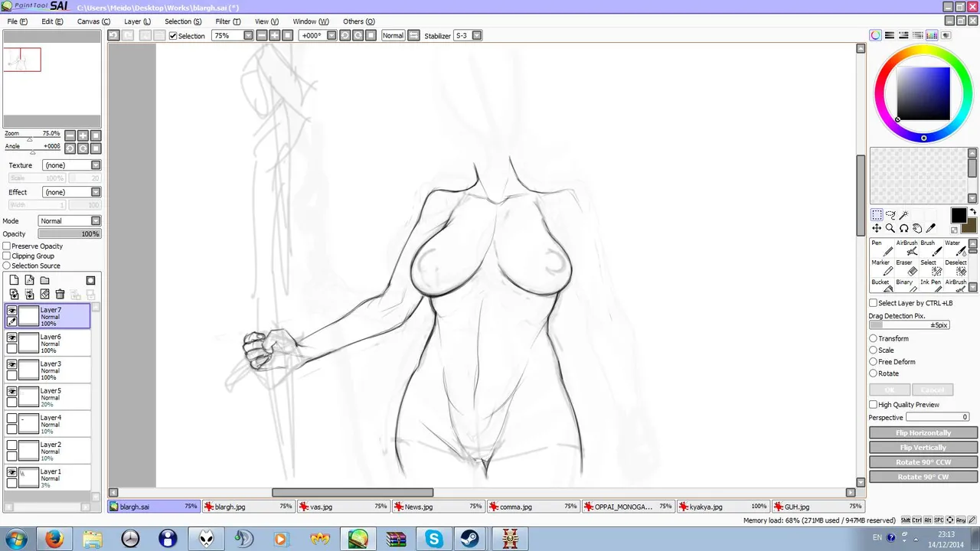The width and height of the screenshot is (980, 551).
Task: Open the layer blending Mode dropdown
Action: [96, 221]
